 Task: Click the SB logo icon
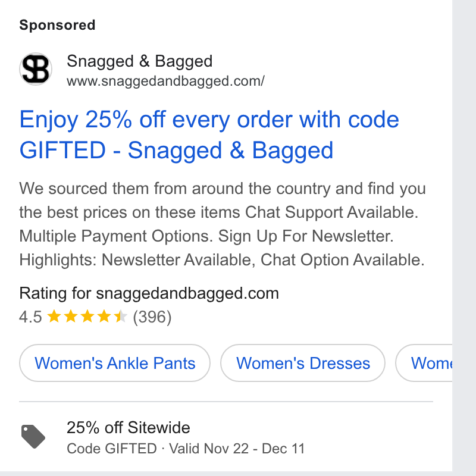[36, 69]
